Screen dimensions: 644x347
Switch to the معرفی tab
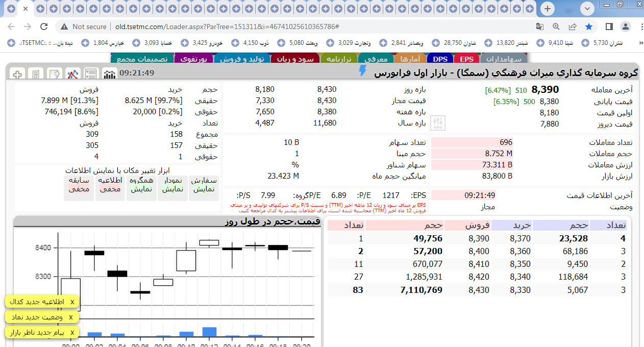[x=377, y=59]
